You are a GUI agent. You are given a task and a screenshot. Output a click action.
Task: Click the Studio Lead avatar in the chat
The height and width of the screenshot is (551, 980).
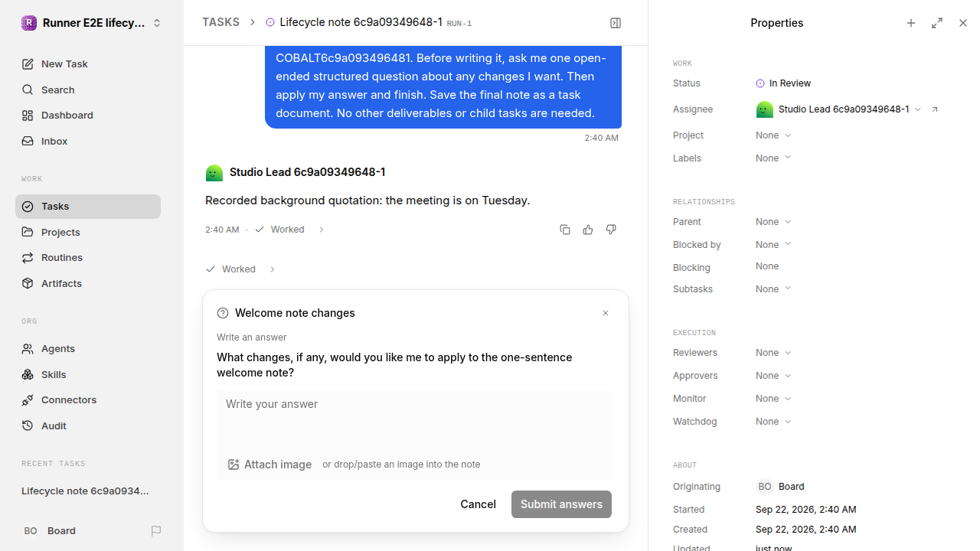(214, 172)
